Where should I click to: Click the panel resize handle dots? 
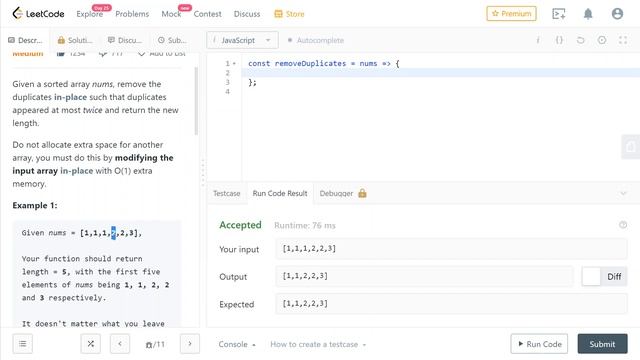tap(203, 173)
